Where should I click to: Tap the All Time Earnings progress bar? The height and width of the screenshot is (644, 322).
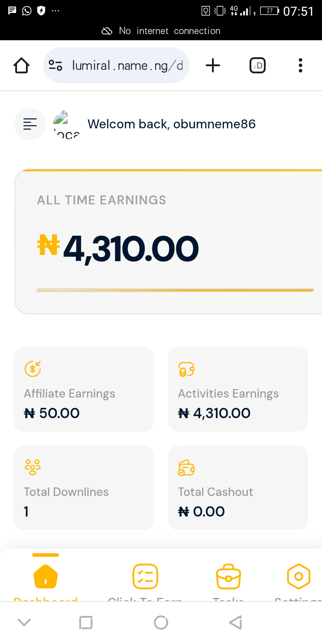pos(175,290)
